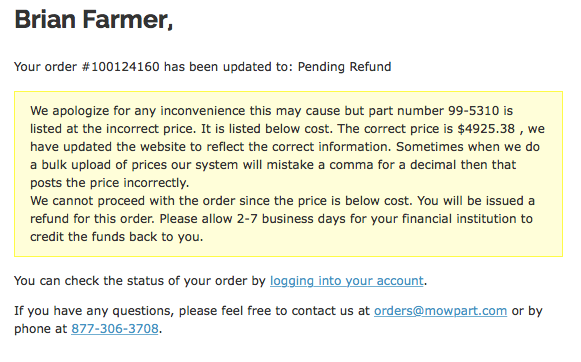Click the "bulk upload of prices" phrase
This screenshot has height=362, width=581.
point(104,165)
